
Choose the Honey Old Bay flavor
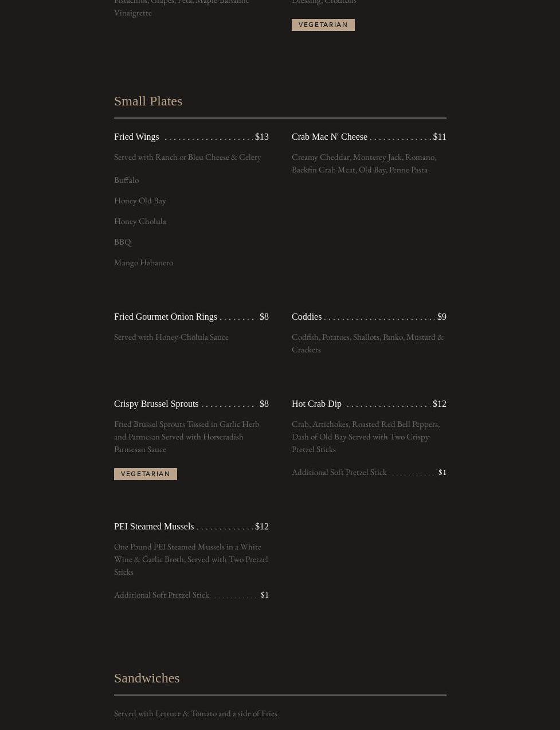[x=140, y=201]
